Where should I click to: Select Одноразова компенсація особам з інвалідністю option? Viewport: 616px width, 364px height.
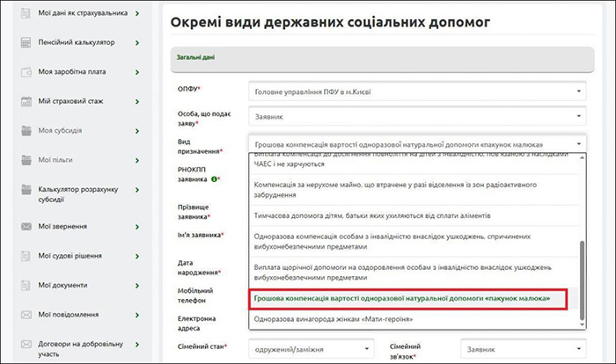point(414,242)
